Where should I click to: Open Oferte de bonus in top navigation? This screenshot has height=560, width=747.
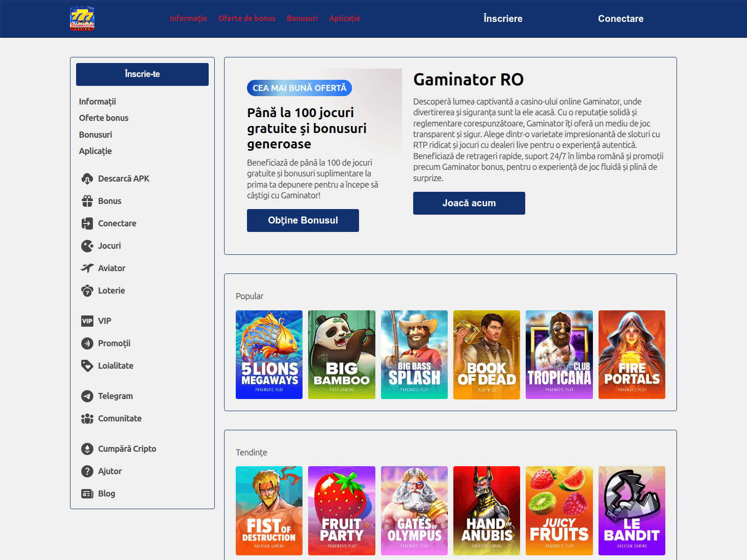tap(247, 18)
